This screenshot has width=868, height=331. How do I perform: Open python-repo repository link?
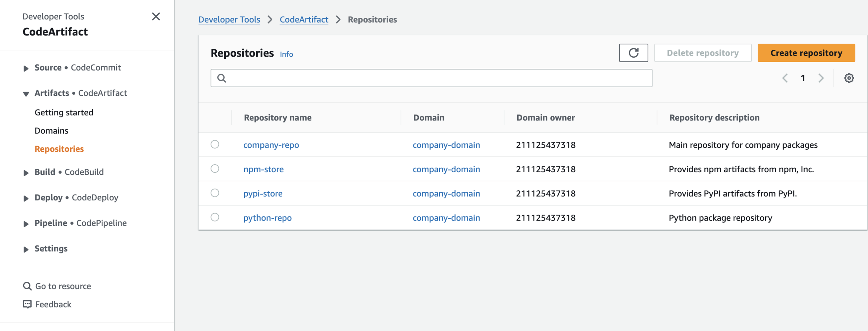(267, 218)
